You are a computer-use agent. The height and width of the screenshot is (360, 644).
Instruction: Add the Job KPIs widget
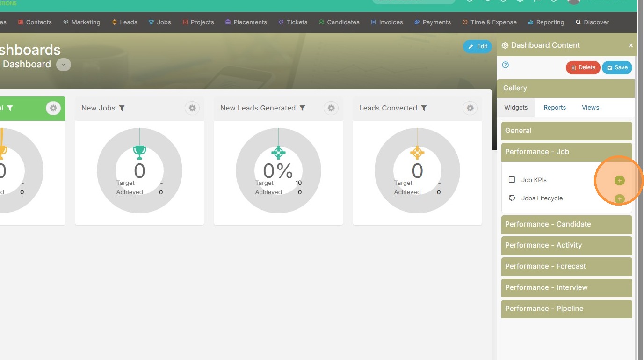(619, 180)
